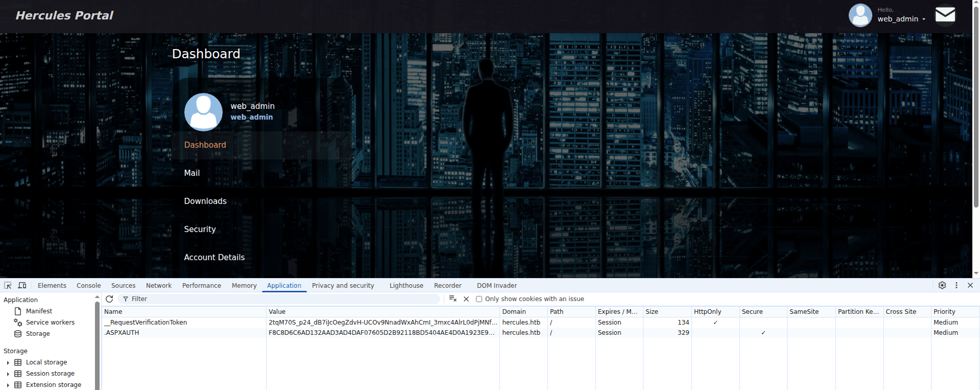Image resolution: width=980 pixels, height=390 pixels.
Task: Expand the Local storage tree node
Action: (8, 362)
